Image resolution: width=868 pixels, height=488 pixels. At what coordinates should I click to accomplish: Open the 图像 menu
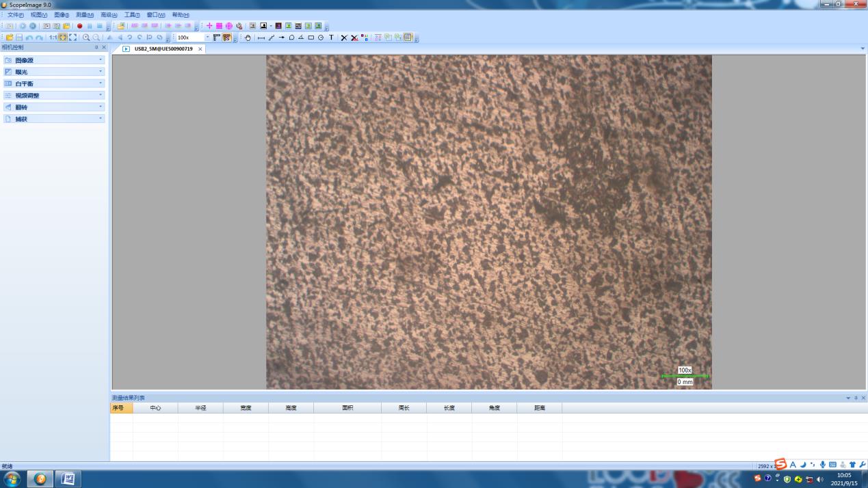[62, 14]
